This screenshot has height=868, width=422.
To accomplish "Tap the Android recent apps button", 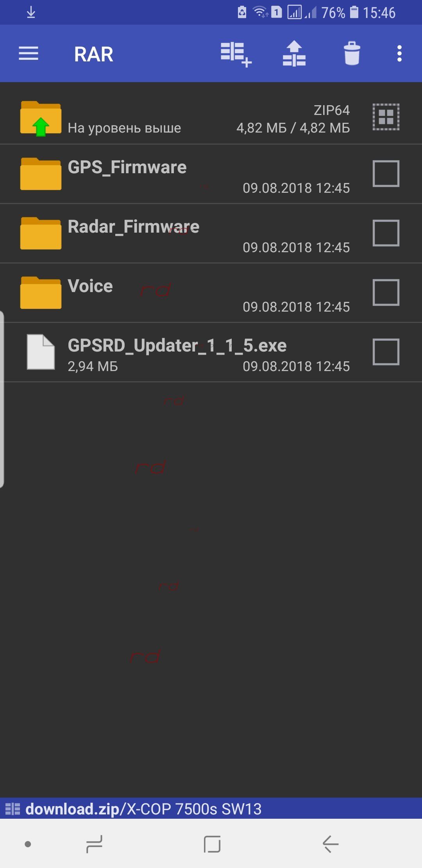I will pyautogui.click(x=94, y=844).
